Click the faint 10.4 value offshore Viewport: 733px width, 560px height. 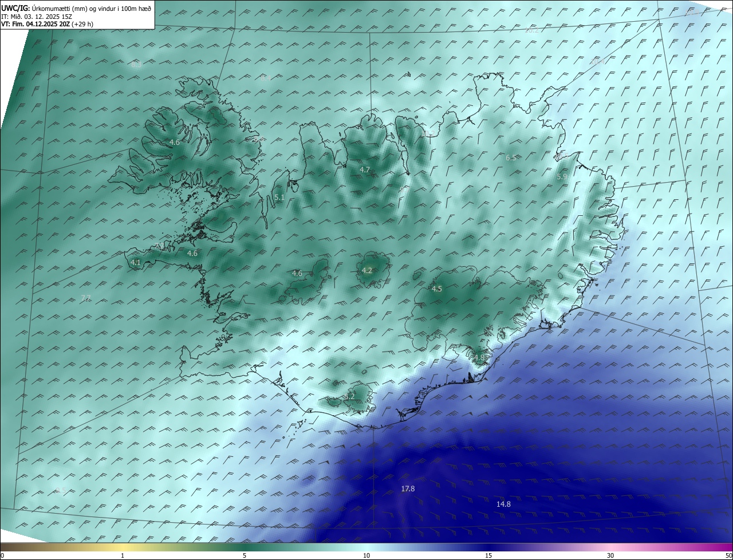[x=597, y=61]
